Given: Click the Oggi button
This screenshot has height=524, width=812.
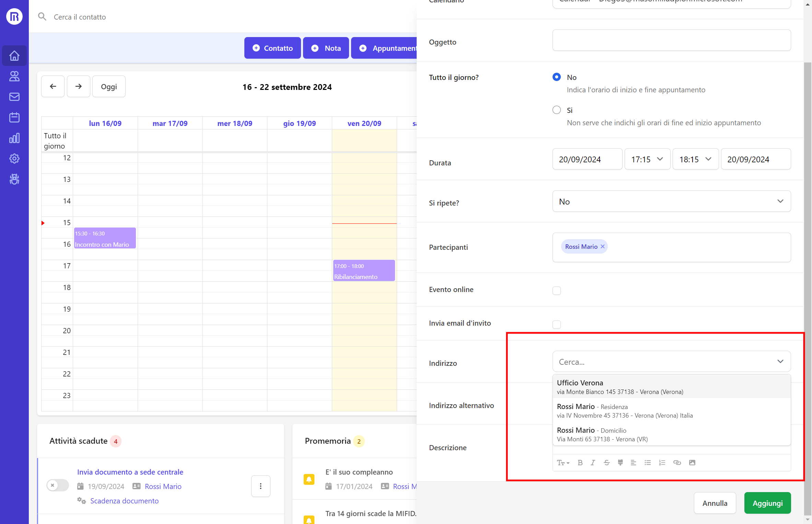Looking at the screenshot, I should click(x=108, y=86).
